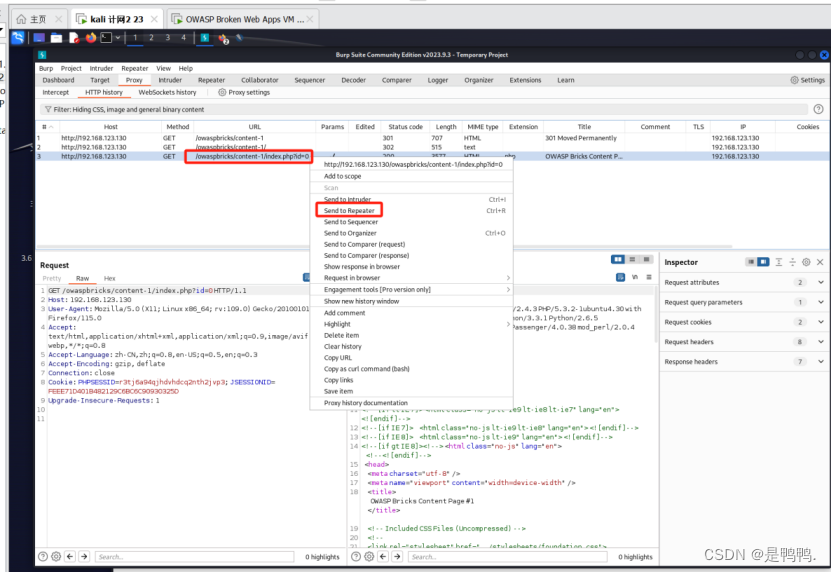Screen dimensions: 831x572
Task: Open request pane search settings gear
Action: click(56, 557)
